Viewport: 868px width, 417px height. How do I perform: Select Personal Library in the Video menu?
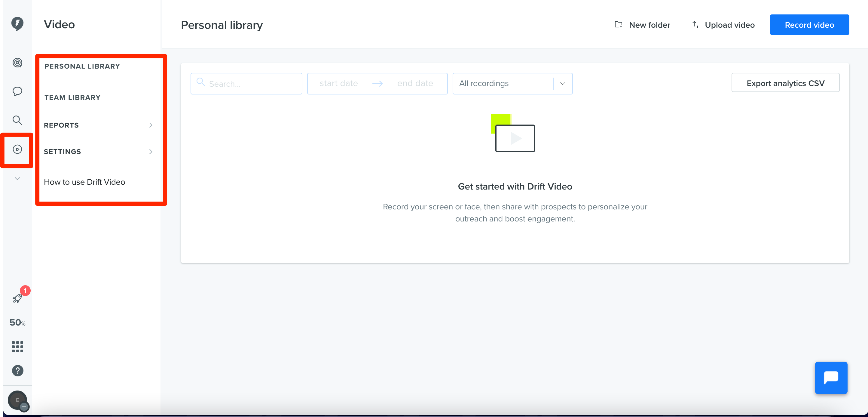tap(82, 66)
